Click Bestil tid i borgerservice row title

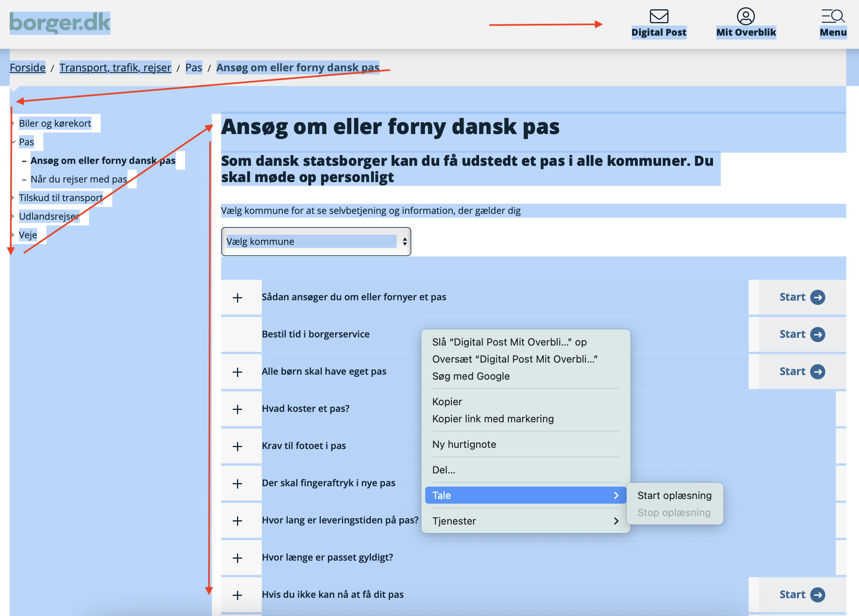coord(316,334)
